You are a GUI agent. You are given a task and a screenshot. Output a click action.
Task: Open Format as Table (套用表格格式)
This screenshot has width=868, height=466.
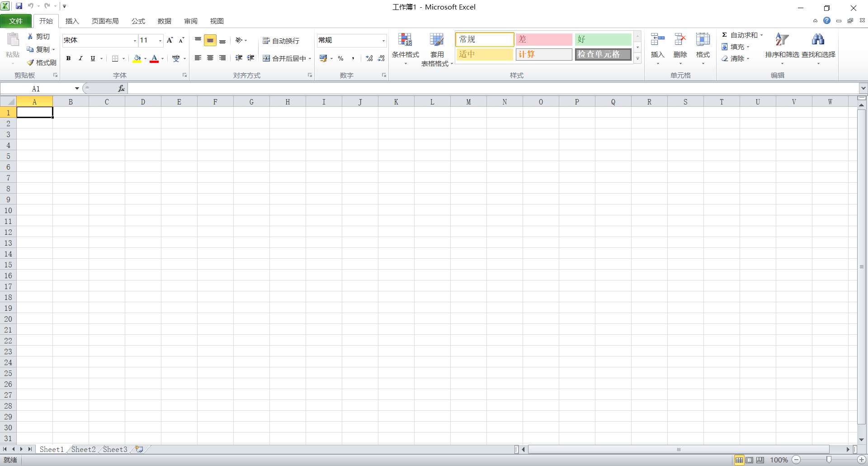point(437,49)
